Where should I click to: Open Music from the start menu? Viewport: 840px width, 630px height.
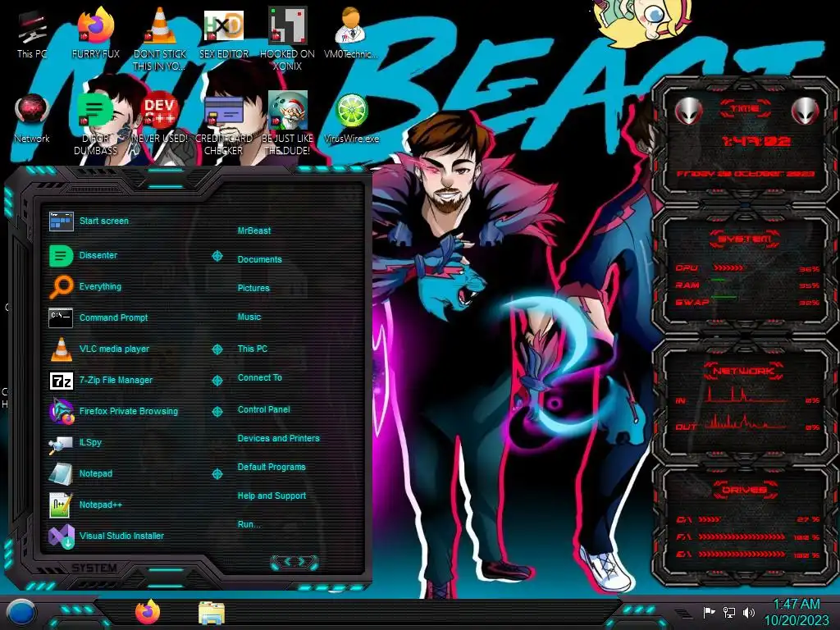point(249,317)
